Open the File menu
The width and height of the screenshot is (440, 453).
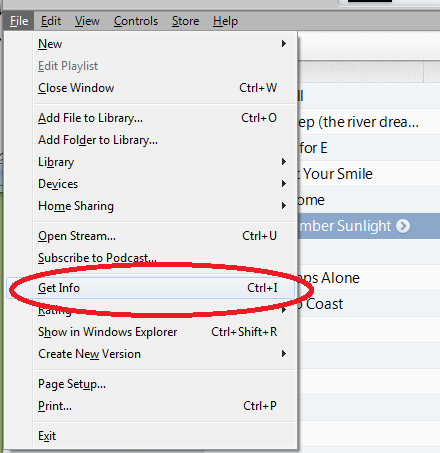[x=19, y=21]
